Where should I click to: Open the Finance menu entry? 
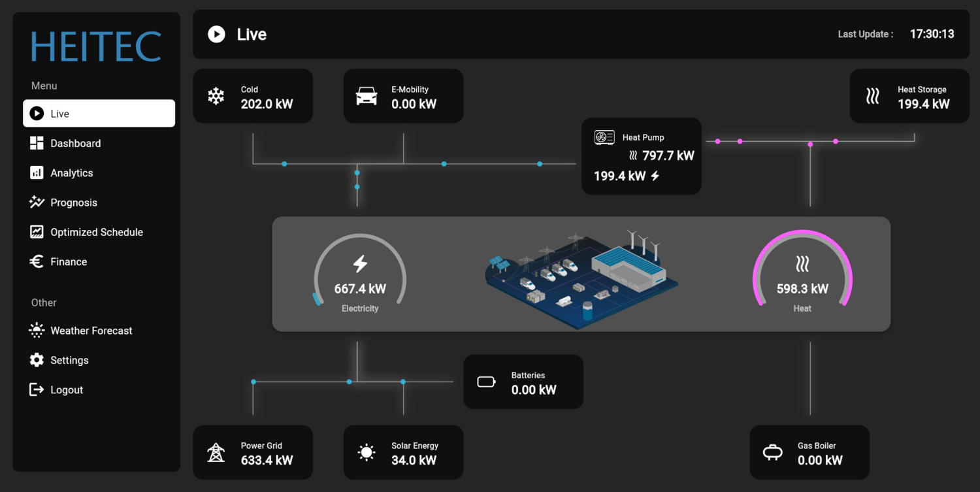(68, 262)
